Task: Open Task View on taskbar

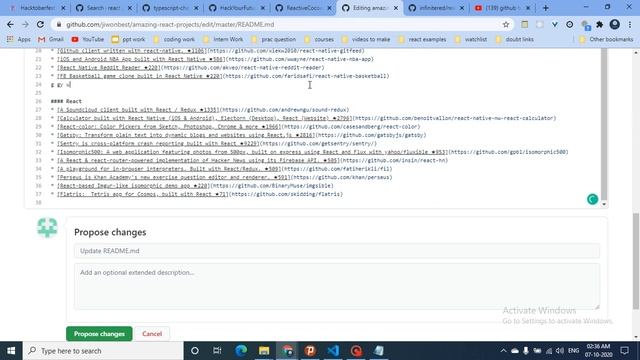Action: [x=217, y=351]
